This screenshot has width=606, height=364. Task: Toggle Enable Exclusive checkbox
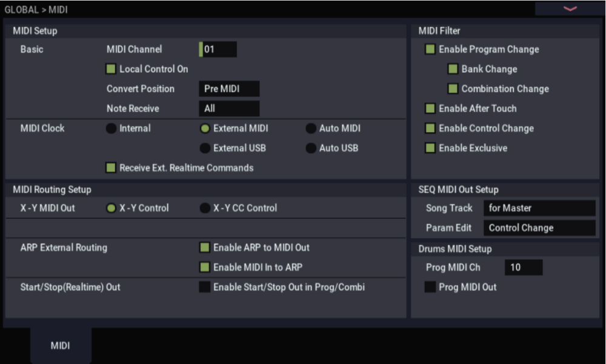click(x=430, y=148)
